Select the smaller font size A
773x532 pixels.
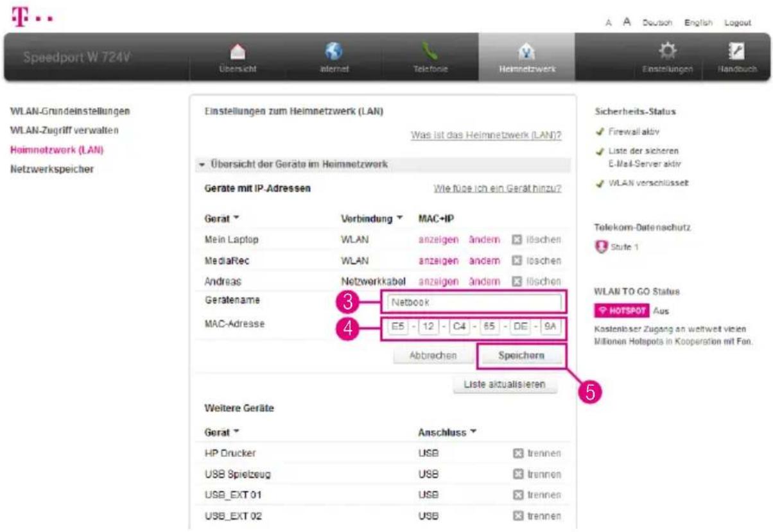608,23
